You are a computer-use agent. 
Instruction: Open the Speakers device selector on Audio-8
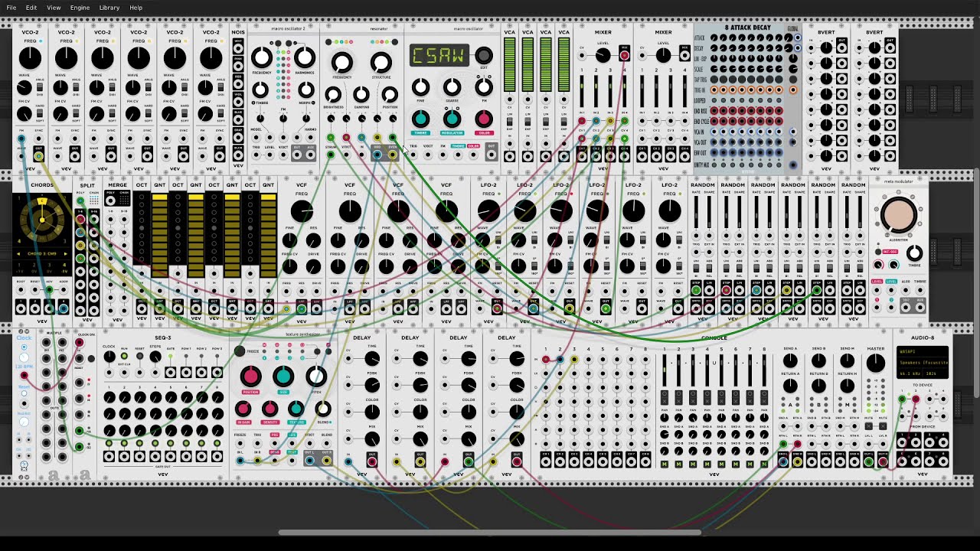point(923,362)
